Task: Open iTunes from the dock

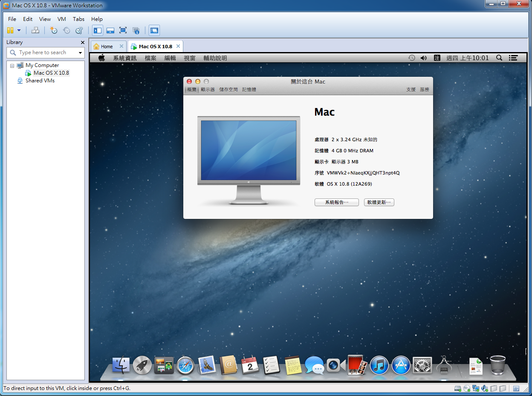Action: (379, 365)
